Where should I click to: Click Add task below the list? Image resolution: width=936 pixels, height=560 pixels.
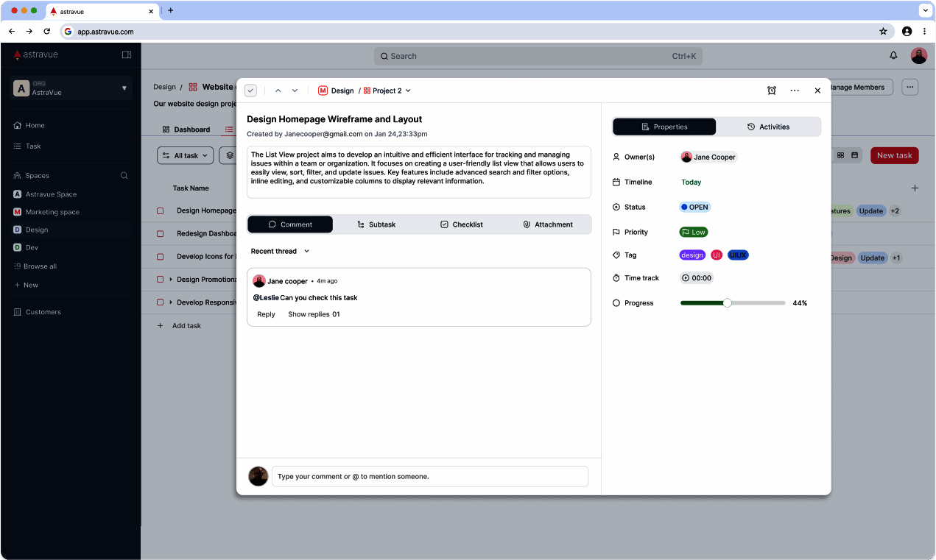(x=179, y=325)
